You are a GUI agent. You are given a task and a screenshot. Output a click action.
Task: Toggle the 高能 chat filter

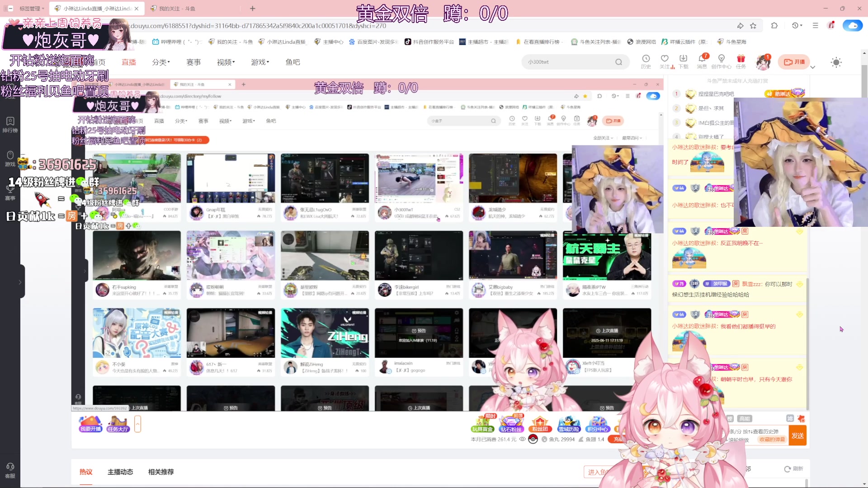(744, 418)
